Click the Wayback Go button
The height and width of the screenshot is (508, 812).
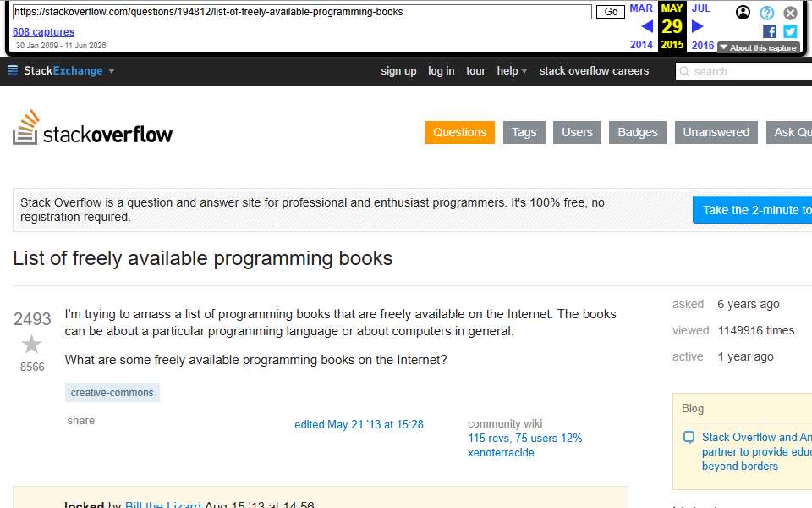pyautogui.click(x=611, y=12)
